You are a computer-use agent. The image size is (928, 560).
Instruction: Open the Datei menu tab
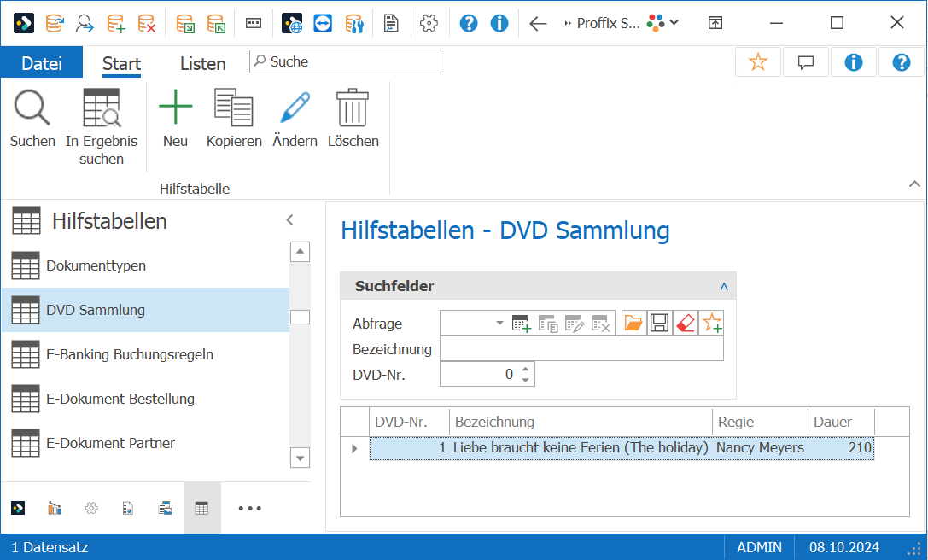pyautogui.click(x=42, y=63)
